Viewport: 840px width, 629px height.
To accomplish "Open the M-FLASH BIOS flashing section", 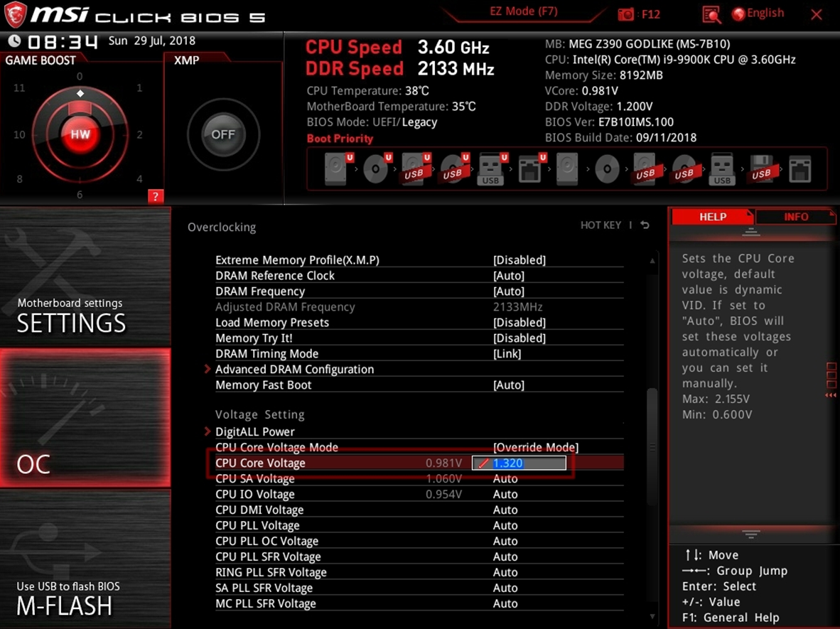I will click(86, 559).
